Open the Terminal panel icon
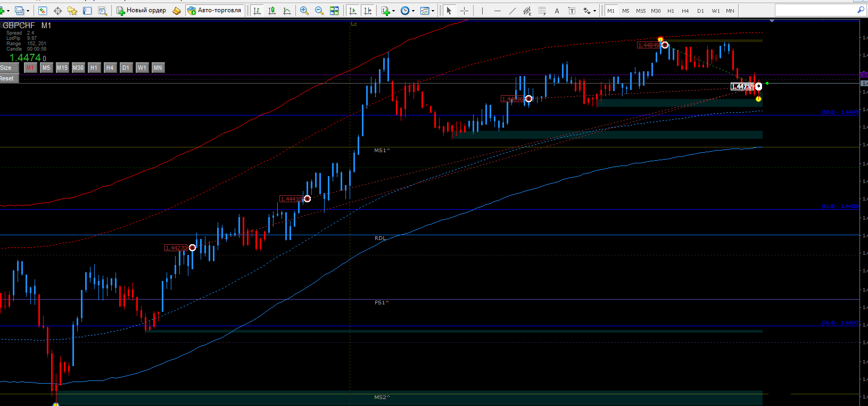Image resolution: width=868 pixels, height=406 pixels. (87, 11)
